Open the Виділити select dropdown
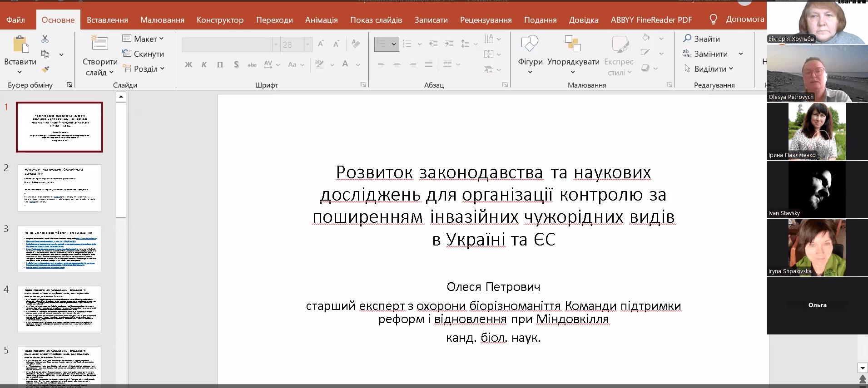Screen dimensions: 868x388 coord(709,69)
